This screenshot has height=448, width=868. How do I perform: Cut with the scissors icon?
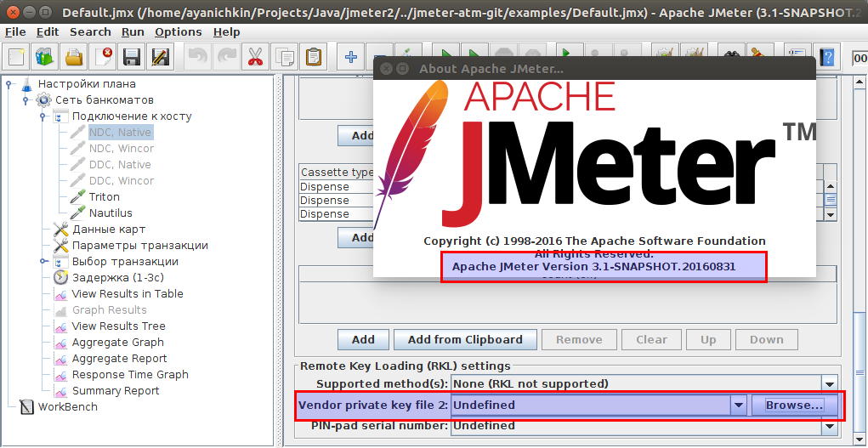click(x=254, y=56)
